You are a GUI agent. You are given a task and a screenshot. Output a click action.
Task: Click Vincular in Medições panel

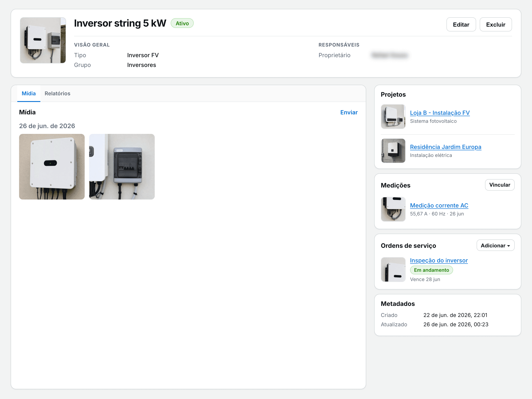500,185
